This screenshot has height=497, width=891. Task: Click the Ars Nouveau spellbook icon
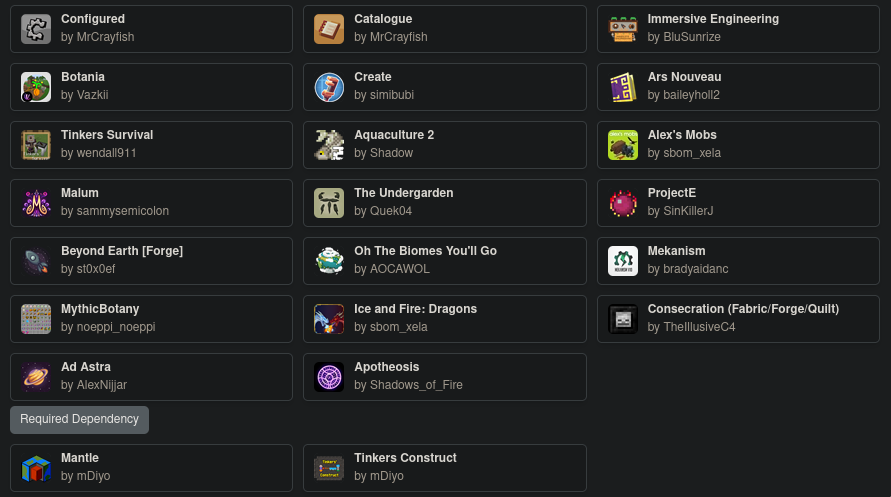coord(623,87)
